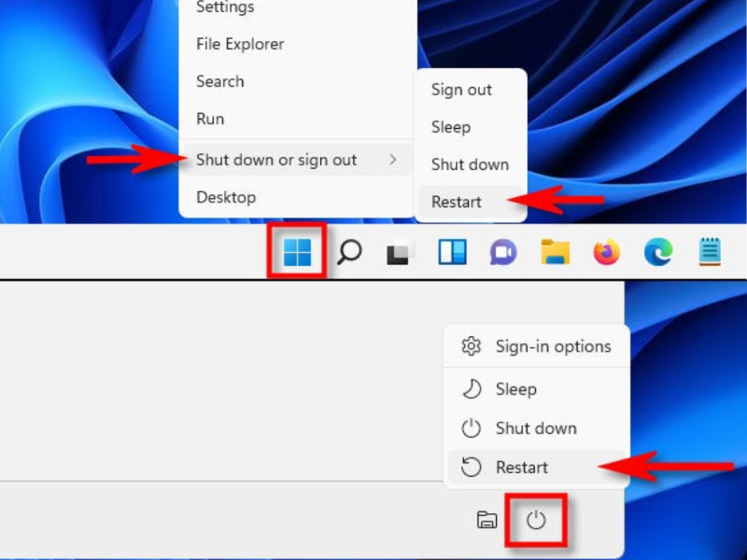The height and width of the screenshot is (560, 747).
Task: Launch Microsoft Edge from the taskbar
Action: [658, 252]
